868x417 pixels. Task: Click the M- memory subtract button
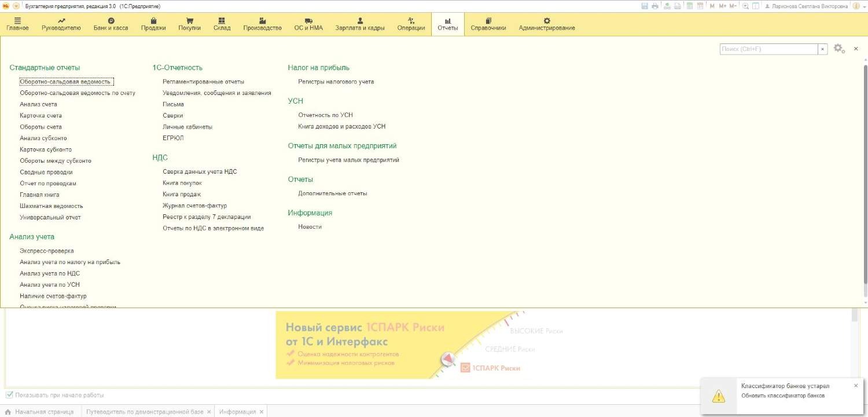733,6
